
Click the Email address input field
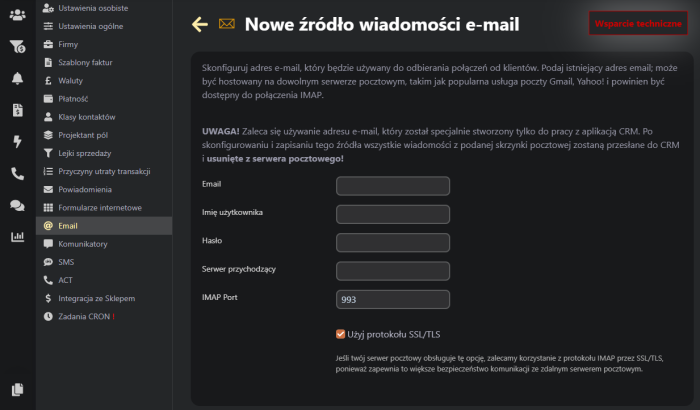[393, 185]
